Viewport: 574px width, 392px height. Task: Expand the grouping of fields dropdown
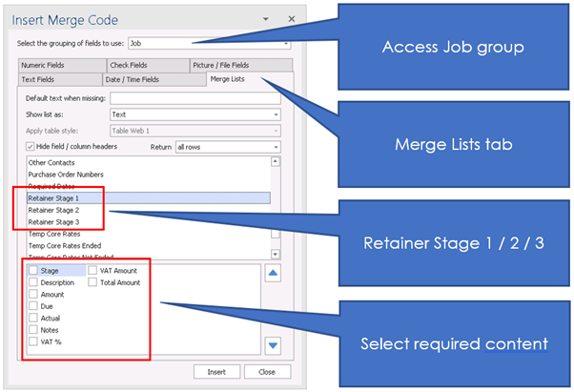[286, 43]
